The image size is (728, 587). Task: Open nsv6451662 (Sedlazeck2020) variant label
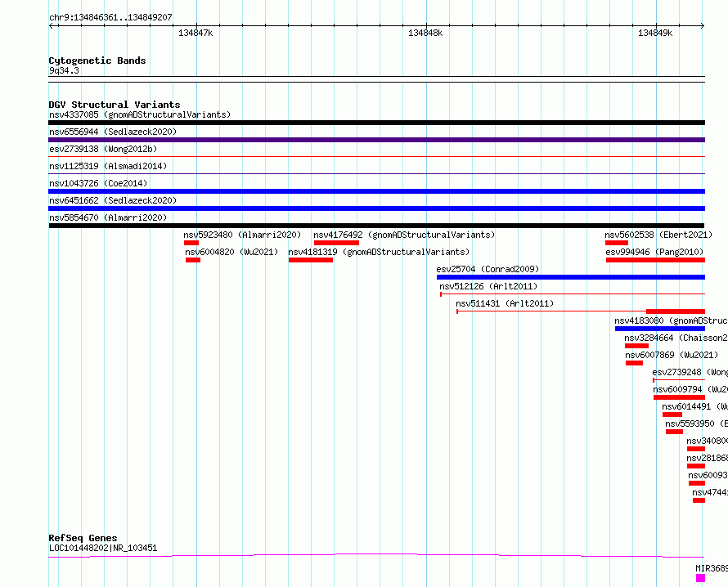pyautogui.click(x=113, y=200)
